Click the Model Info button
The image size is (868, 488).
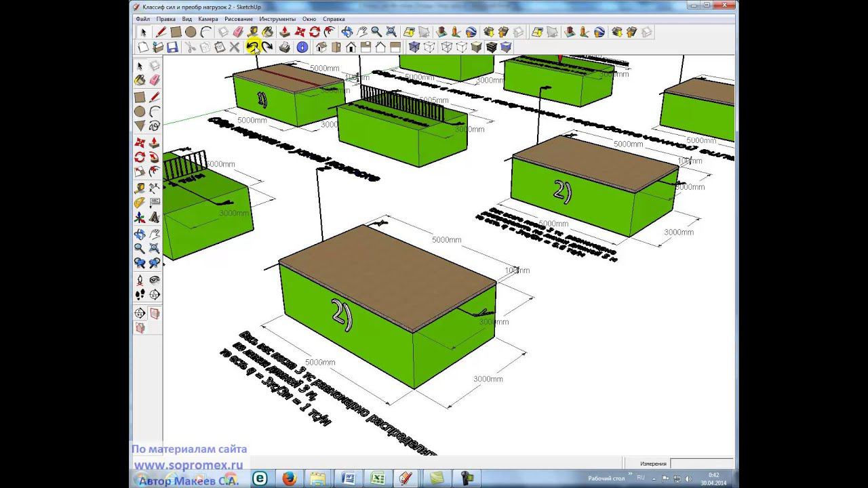pyautogui.click(x=302, y=47)
